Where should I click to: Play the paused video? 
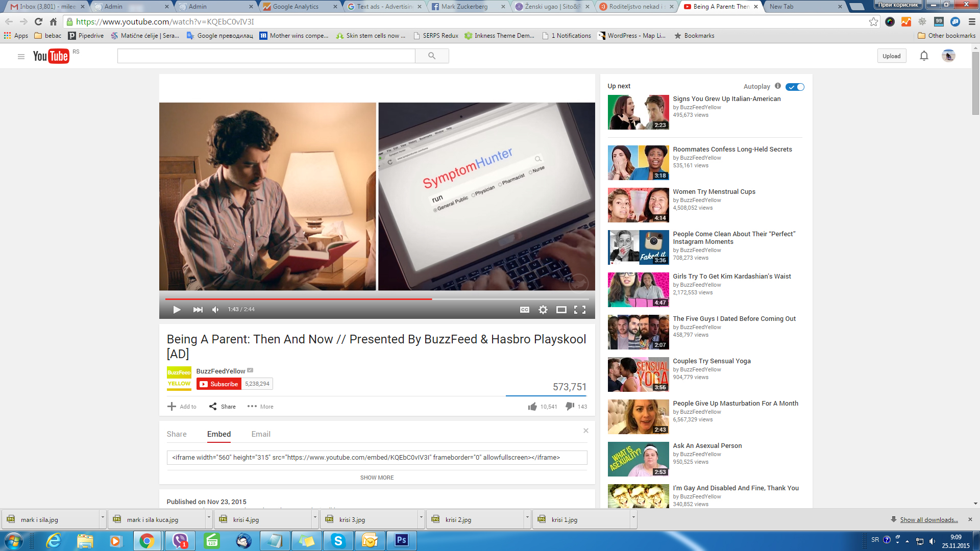coord(177,310)
